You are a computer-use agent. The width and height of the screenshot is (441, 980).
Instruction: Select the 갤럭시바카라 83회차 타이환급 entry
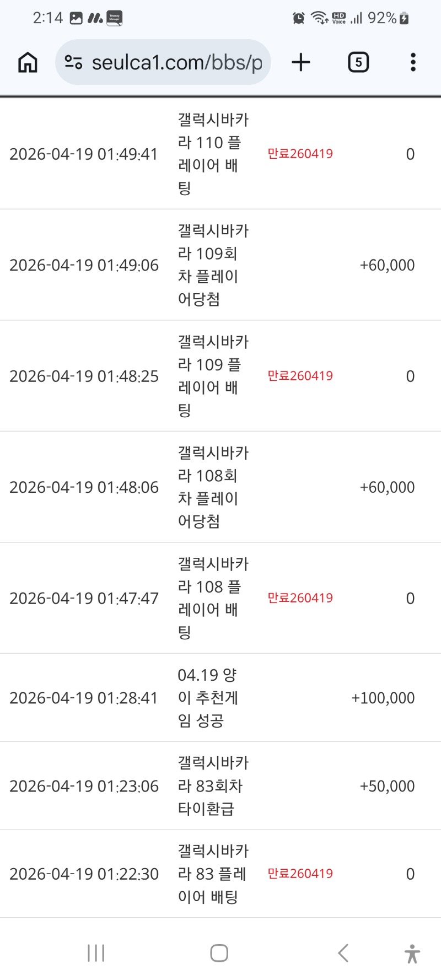pyautogui.click(x=213, y=786)
